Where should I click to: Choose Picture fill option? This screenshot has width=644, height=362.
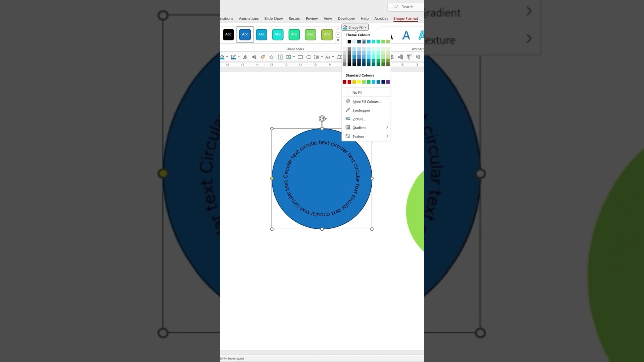(x=366, y=119)
